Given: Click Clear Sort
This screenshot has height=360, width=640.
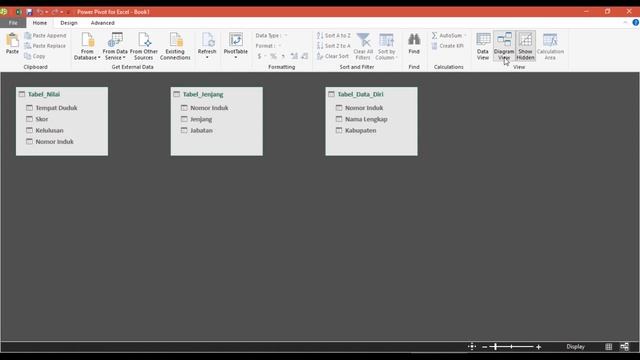Looking at the screenshot, I should (x=332, y=56).
